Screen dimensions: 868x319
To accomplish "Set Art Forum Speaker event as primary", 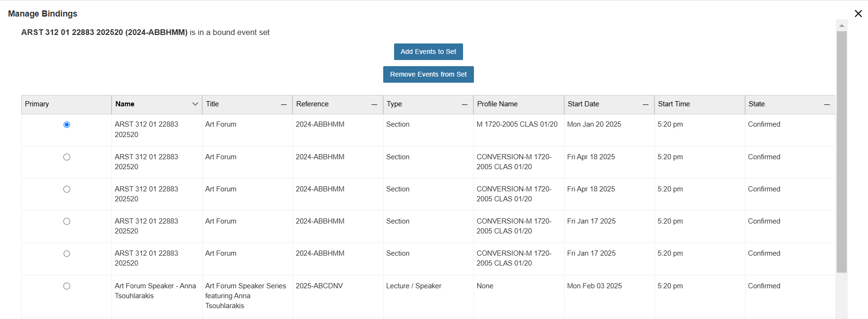I will (67, 286).
